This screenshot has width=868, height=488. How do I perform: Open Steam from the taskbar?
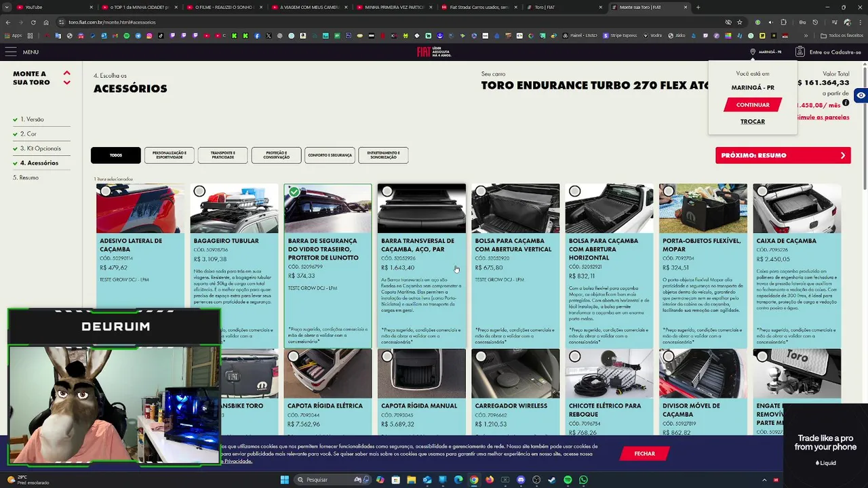(x=552, y=480)
